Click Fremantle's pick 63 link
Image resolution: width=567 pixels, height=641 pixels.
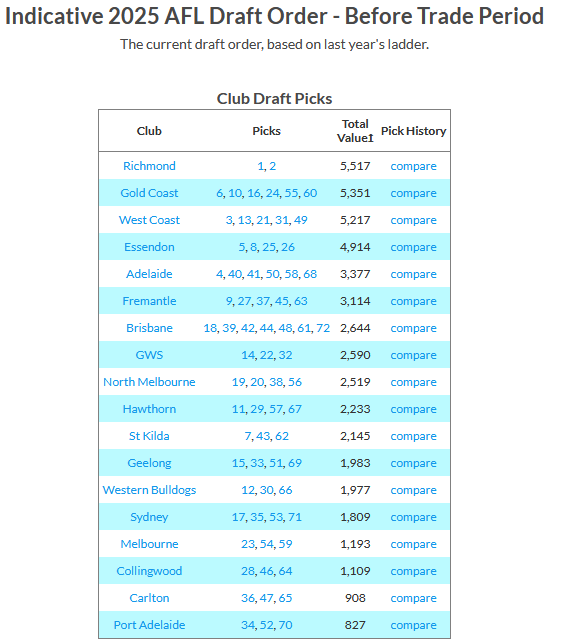(300, 301)
